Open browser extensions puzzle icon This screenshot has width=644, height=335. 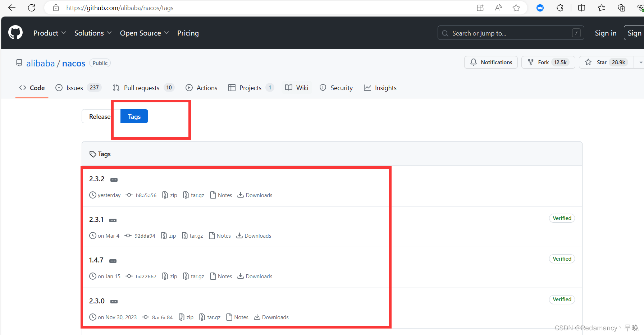click(560, 8)
